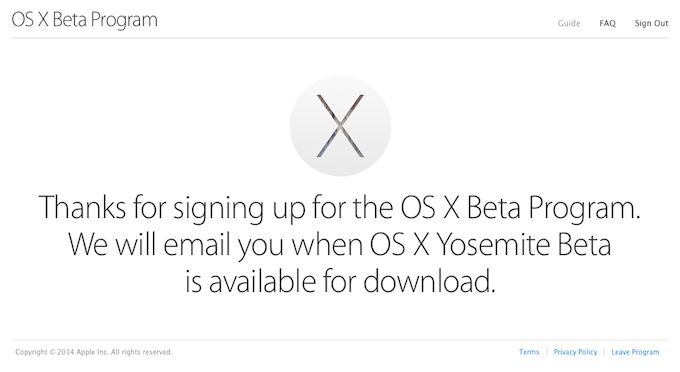680x372 pixels.
Task: Select the Leave Program link
Action: [635, 352]
